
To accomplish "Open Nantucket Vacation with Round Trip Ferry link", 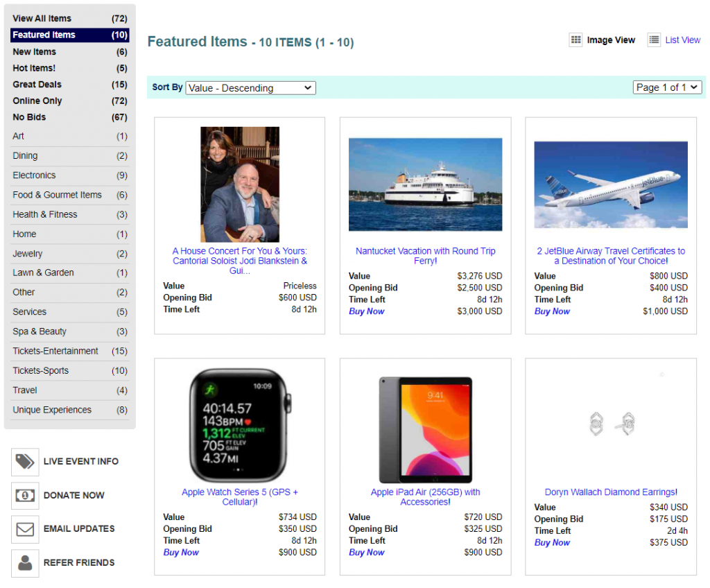I will click(x=425, y=256).
